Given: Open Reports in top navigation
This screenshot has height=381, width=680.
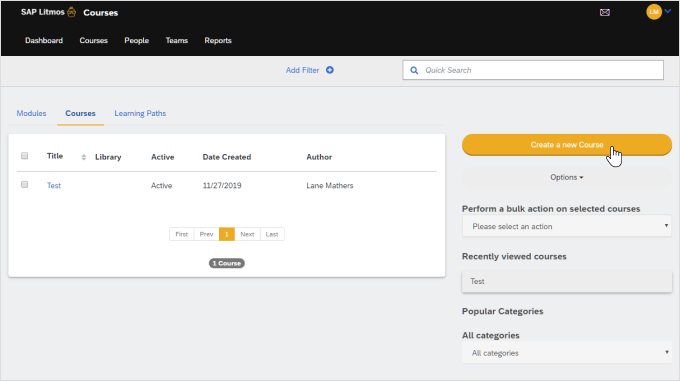Looking at the screenshot, I should pyautogui.click(x=218, y=40).
